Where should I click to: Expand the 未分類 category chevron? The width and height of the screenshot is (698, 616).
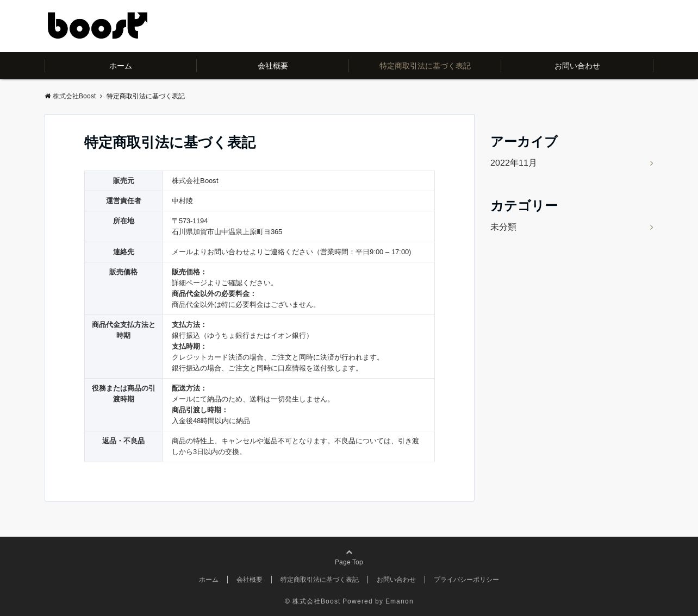point(651,227)
